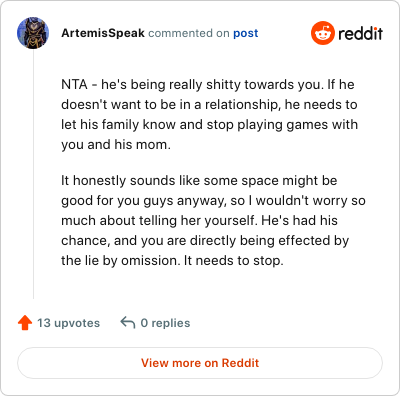The image size is (400, 396).
Task: Follow the blue 'post' link
Action: pyautogui.click(x=246, y=33)
